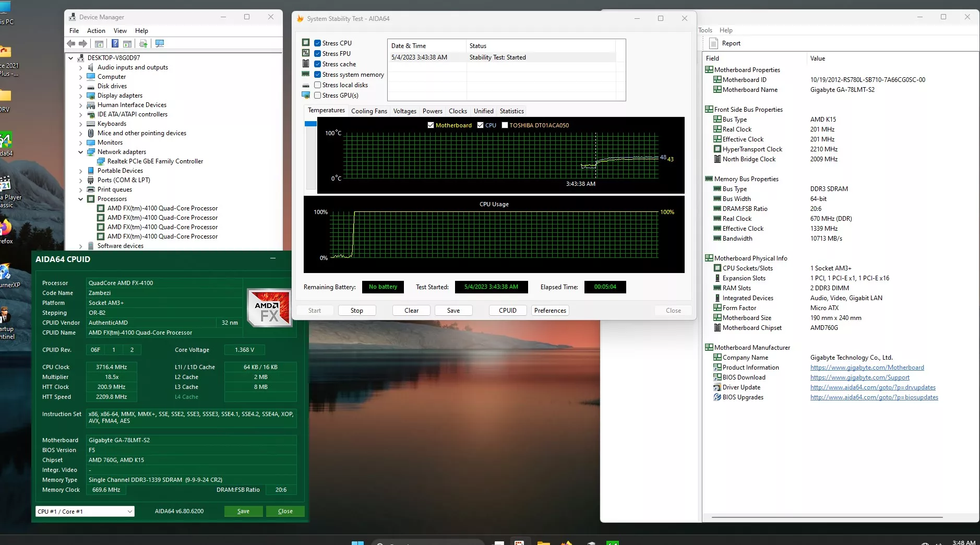Screen dimensions: 980x545
Task: Minimize the AIDA64 CPUID panel via dash
Action: 273,258
